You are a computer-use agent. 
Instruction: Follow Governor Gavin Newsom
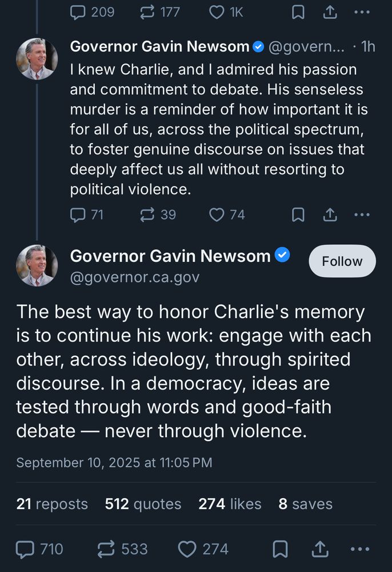pos(342,261)
